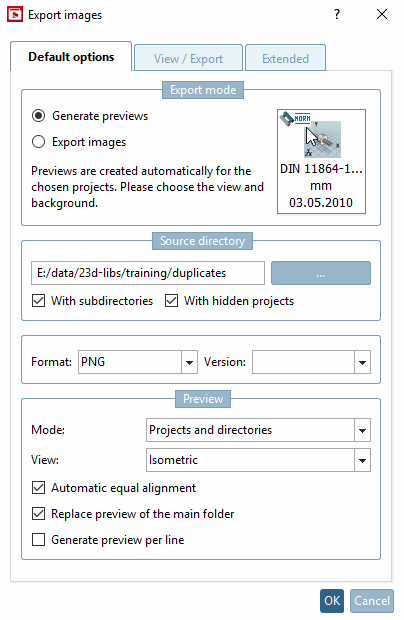
Task: Open the Mode dropdown Projects and directories
Action: pos(258,430)
